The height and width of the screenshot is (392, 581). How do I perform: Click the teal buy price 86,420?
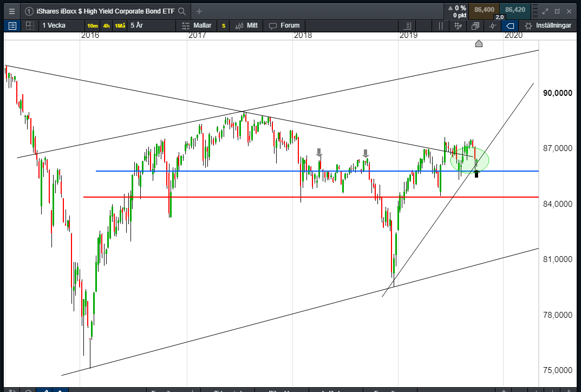click(x=515, y=10)
